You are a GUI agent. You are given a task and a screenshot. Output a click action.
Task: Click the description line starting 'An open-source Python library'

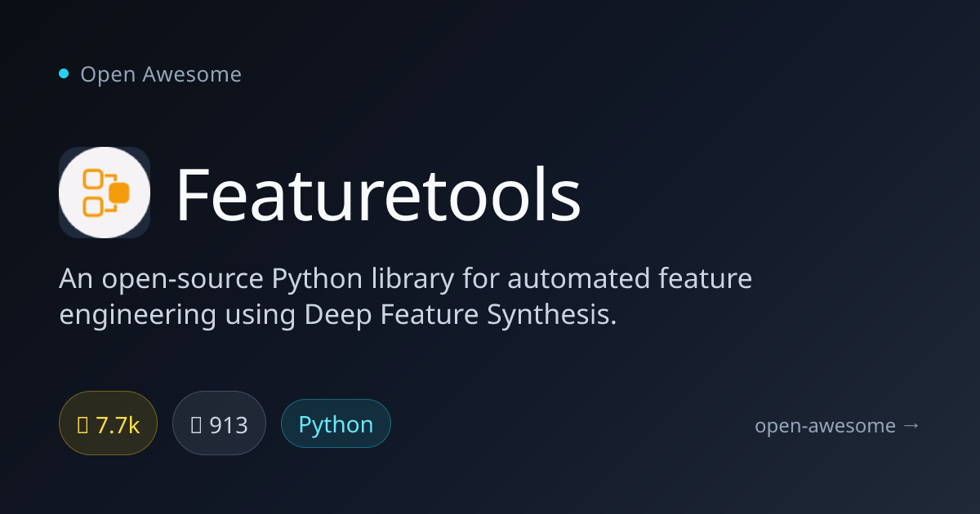pos(406,279)
